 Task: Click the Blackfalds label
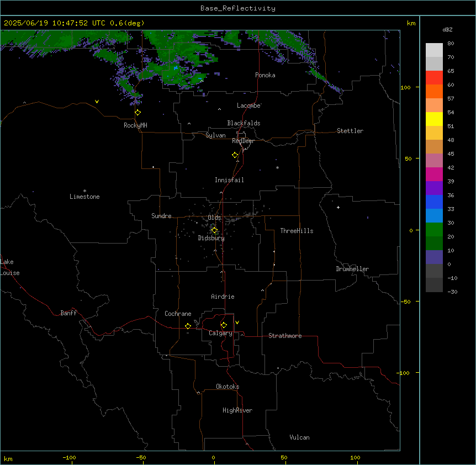point(244,123)
